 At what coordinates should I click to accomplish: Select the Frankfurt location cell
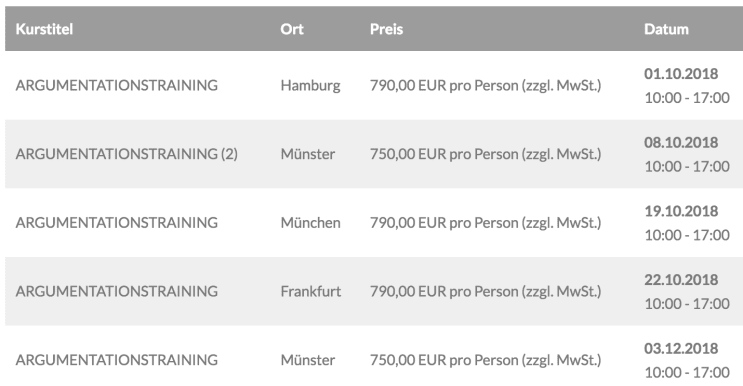coord(311,291)
